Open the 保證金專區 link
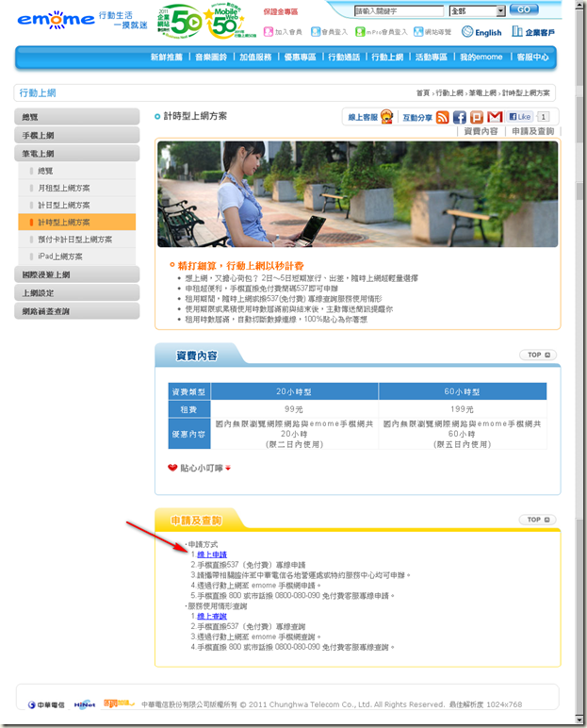This screenshot has height=728, width=587. 281,11
